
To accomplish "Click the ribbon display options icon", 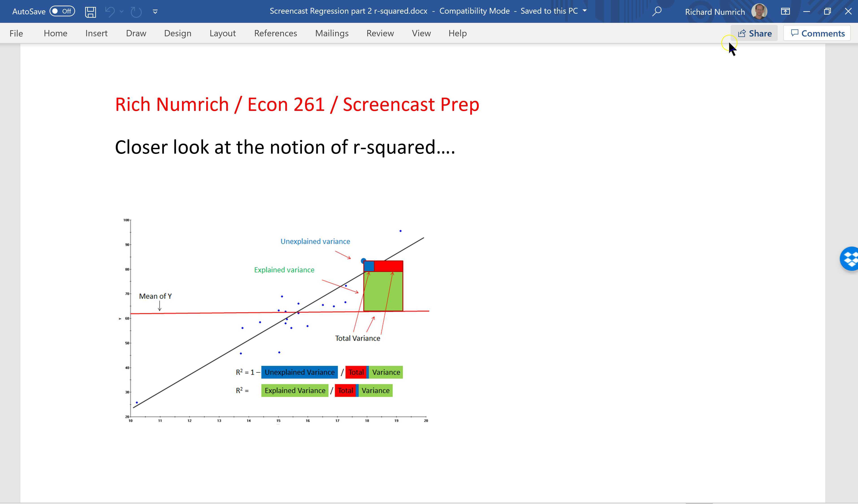I will click(x=785, y=11).
